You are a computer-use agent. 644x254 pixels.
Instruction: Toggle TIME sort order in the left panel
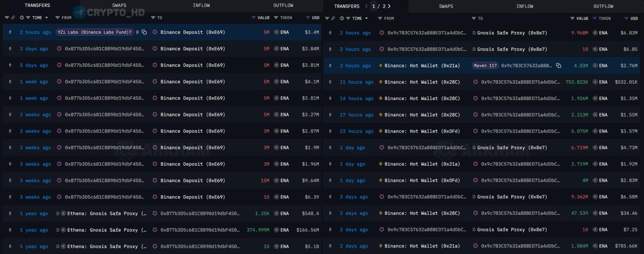(47, 18)
